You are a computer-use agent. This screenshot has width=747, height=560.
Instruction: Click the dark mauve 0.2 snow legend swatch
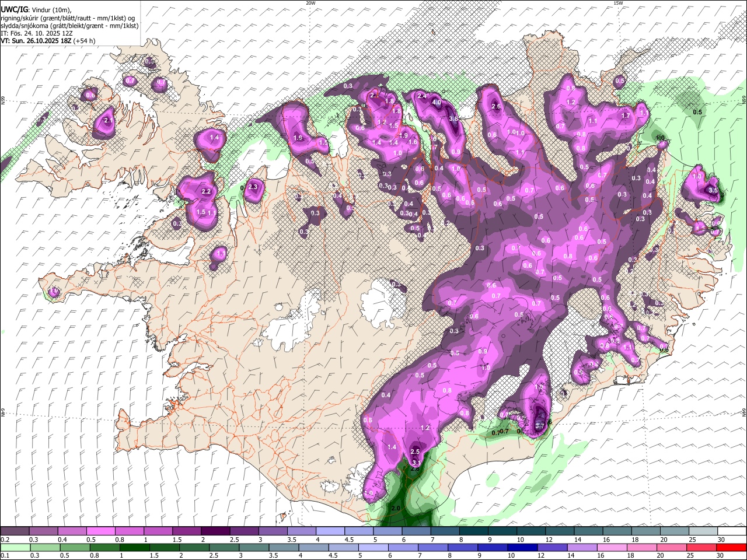[x=15, y=531]
